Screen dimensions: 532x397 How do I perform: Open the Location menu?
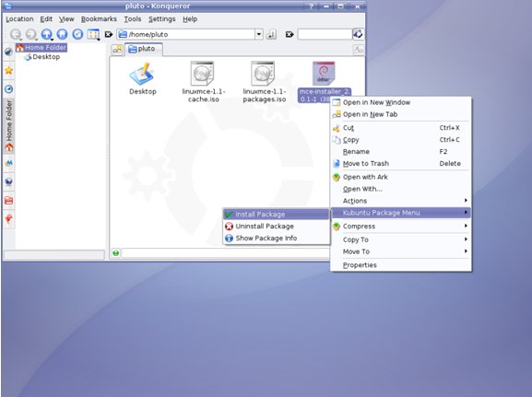19,19
